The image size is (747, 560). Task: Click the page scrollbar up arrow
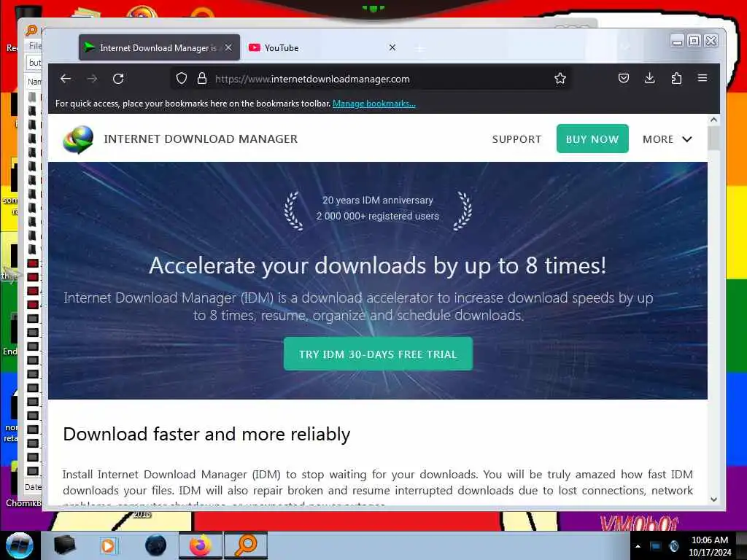(713, 120)
